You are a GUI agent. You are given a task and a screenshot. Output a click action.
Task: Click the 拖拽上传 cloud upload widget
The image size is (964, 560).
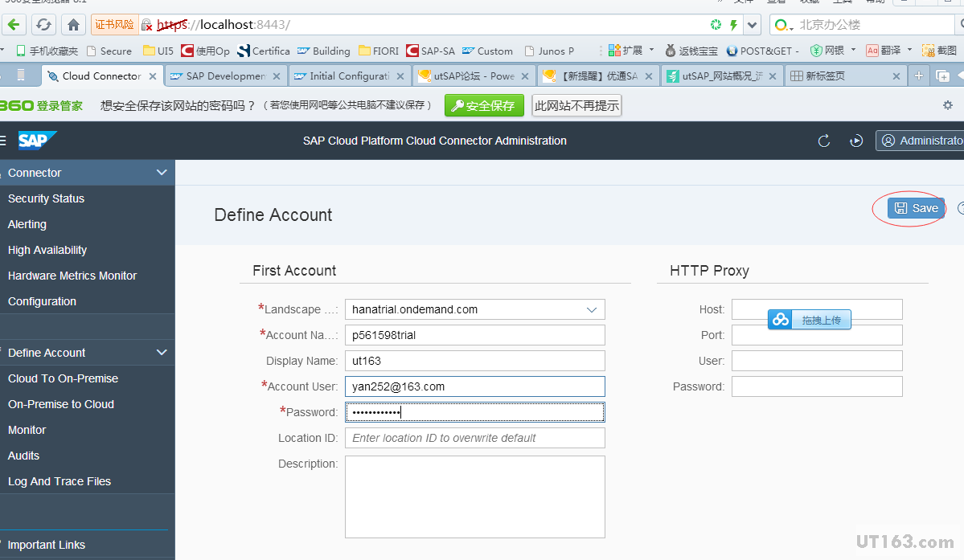click(x=809, y=320)
